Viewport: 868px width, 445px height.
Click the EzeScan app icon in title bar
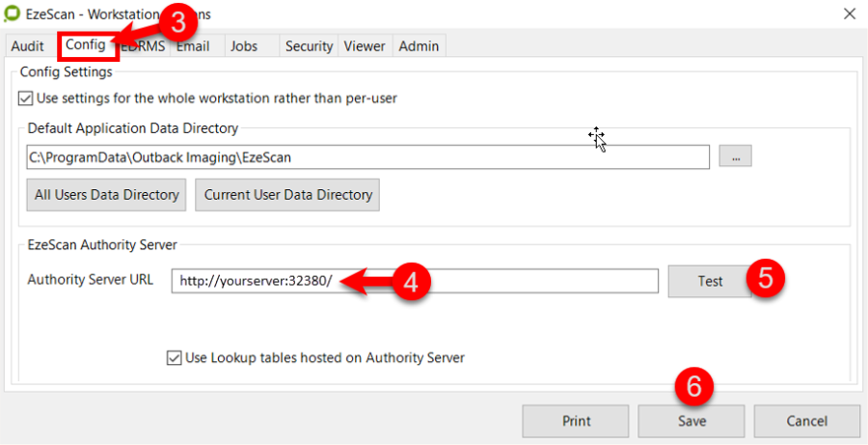pos(14,14)
